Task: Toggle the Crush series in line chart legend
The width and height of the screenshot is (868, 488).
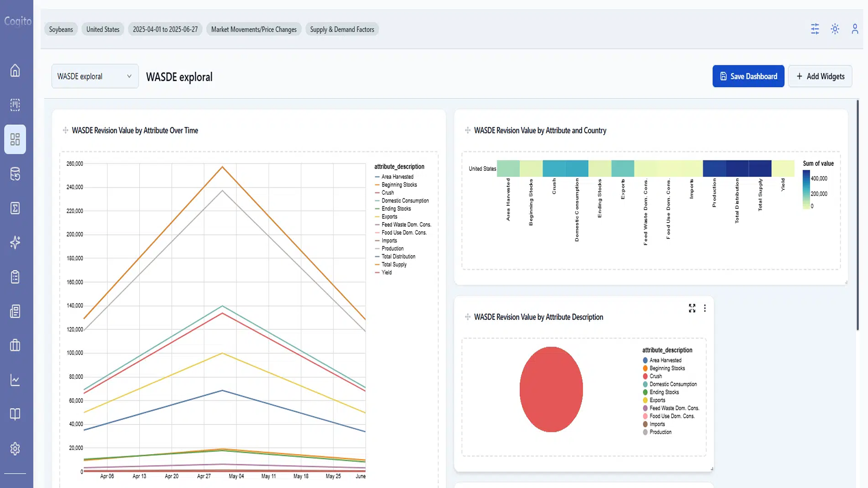Action: (387, 193)
